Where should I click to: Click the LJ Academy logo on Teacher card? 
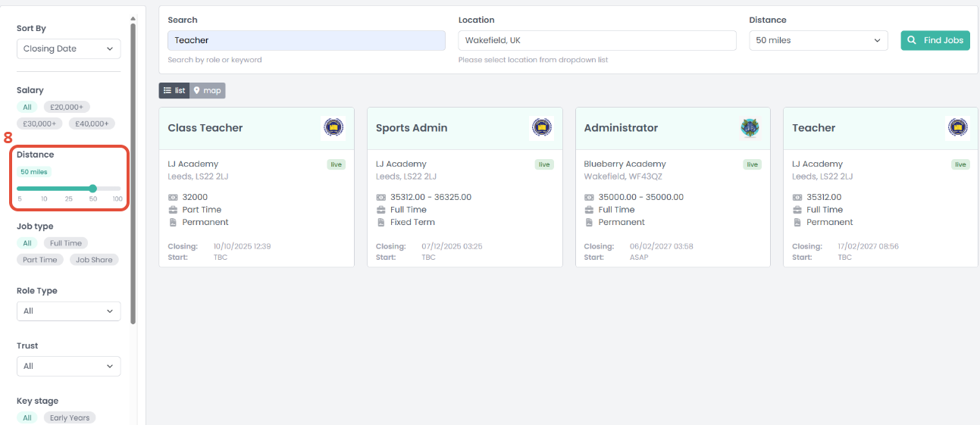pyautogui.click(x=957, y=128)
